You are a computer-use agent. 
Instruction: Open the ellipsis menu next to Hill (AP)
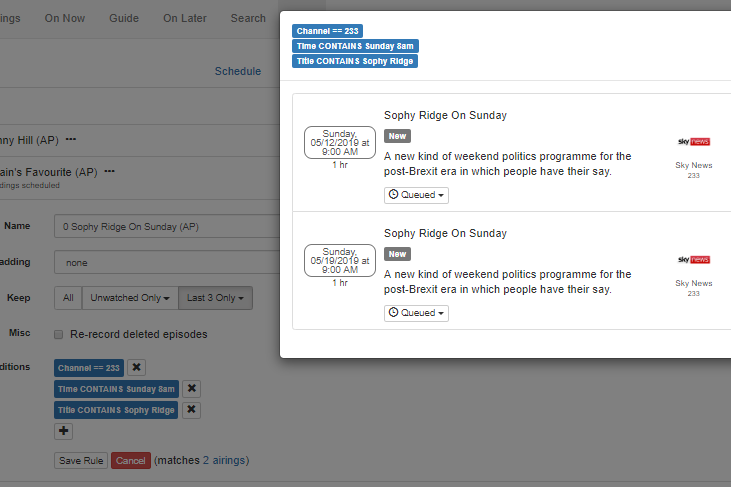tap(71, 139)
